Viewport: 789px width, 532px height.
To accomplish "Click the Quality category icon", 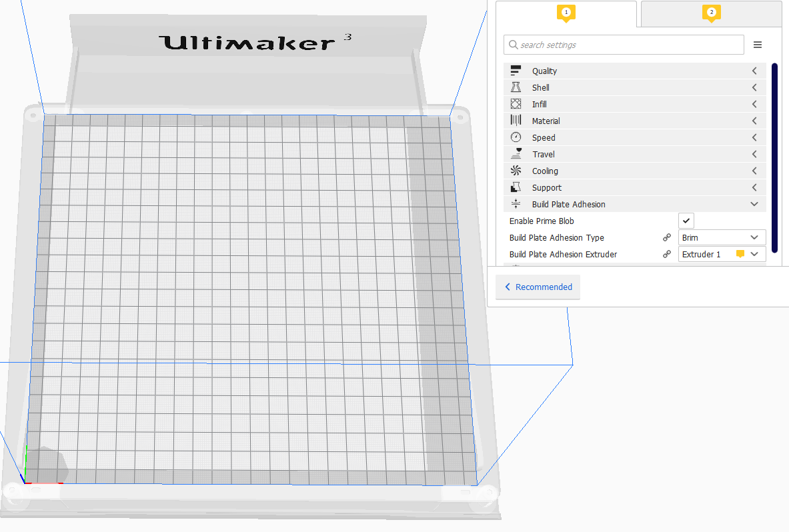I will coord(516,71).
